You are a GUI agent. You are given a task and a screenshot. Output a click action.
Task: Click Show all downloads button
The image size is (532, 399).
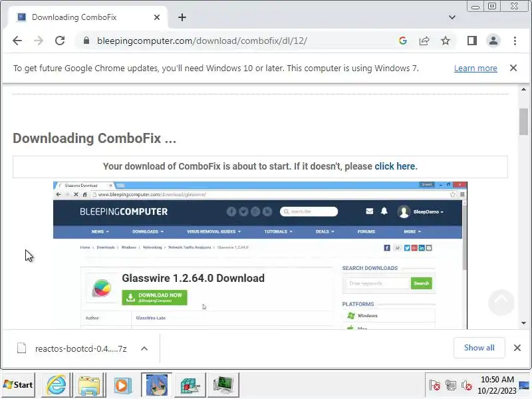click(479, 348)
